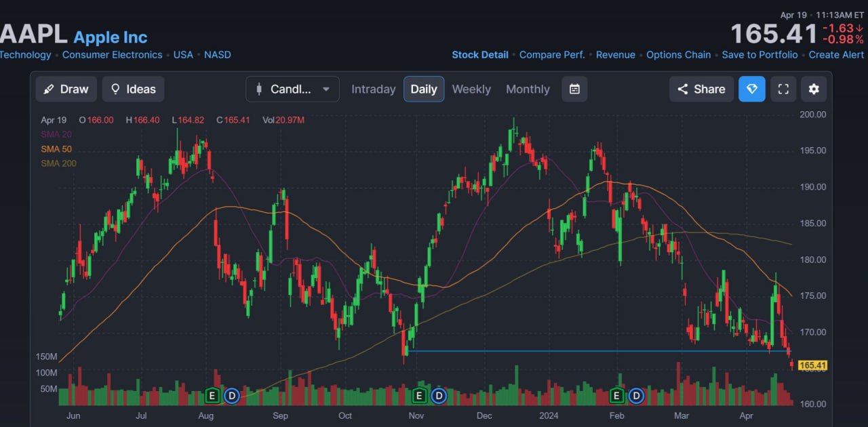Open the Stock Detail link
The width and height of the screenshot is (868, 427).
click(480, 55)
